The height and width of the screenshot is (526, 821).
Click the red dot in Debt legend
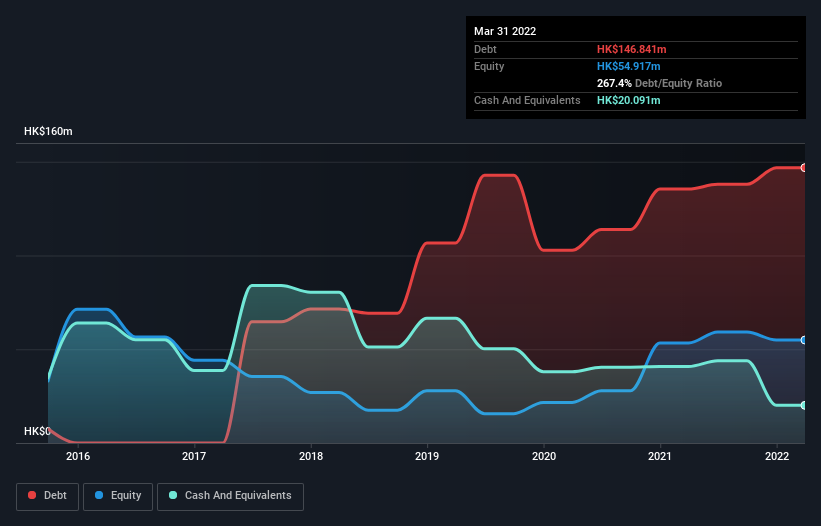click(32, 495)
